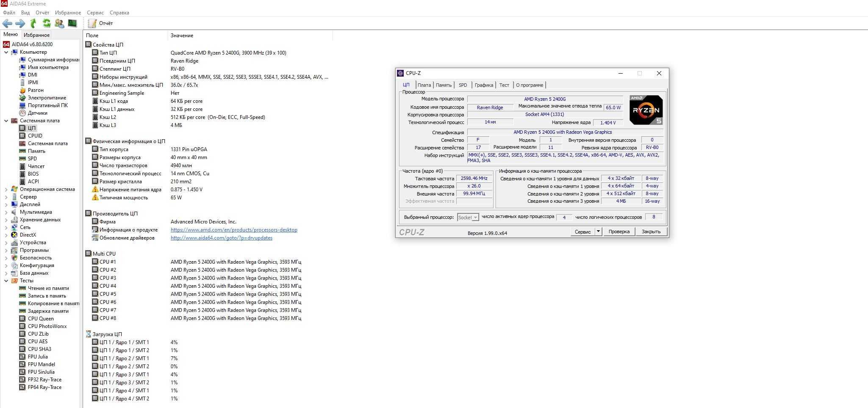Collapse the Системная плата tree node
Viewport: 868px width, 408px height.
pyautogui.click(x=6, y=121)
